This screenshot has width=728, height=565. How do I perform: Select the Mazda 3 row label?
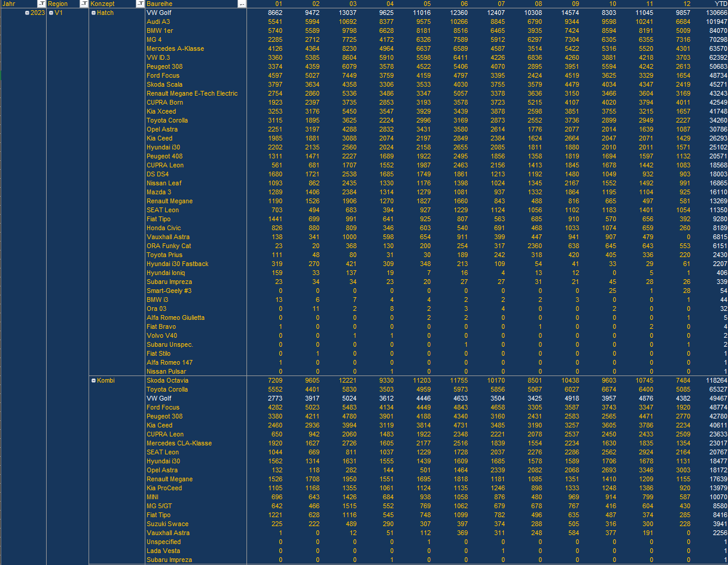point(159,192)
